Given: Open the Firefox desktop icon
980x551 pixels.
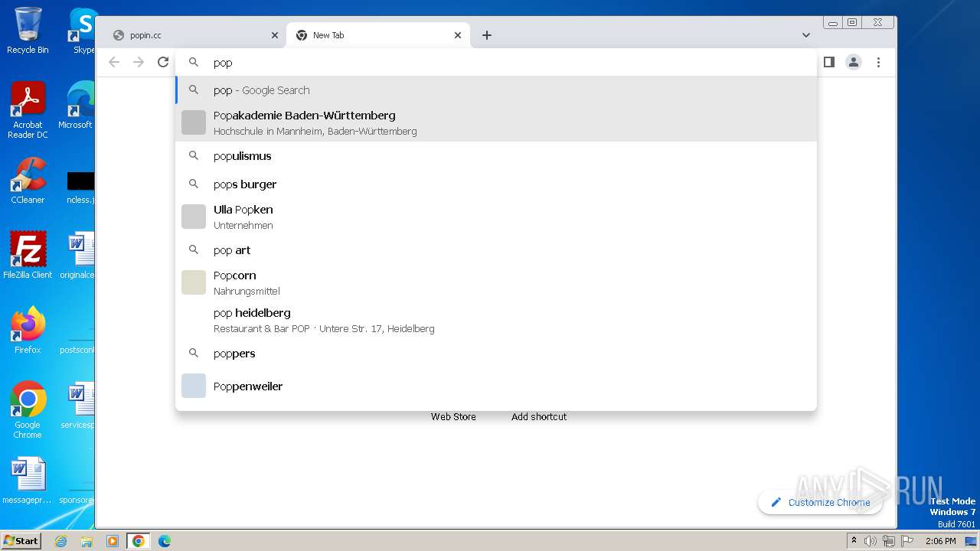Looking at the screenshot, I should (x=28, y=331).
